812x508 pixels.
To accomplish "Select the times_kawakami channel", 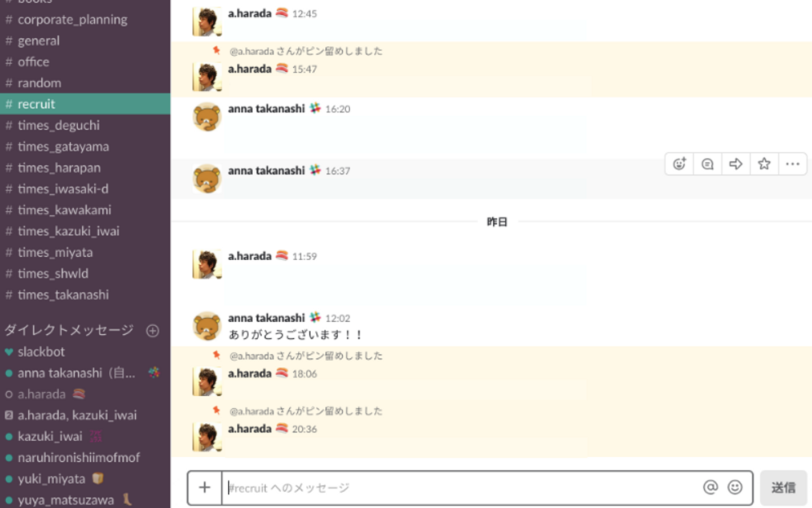I will coord(64,210).
